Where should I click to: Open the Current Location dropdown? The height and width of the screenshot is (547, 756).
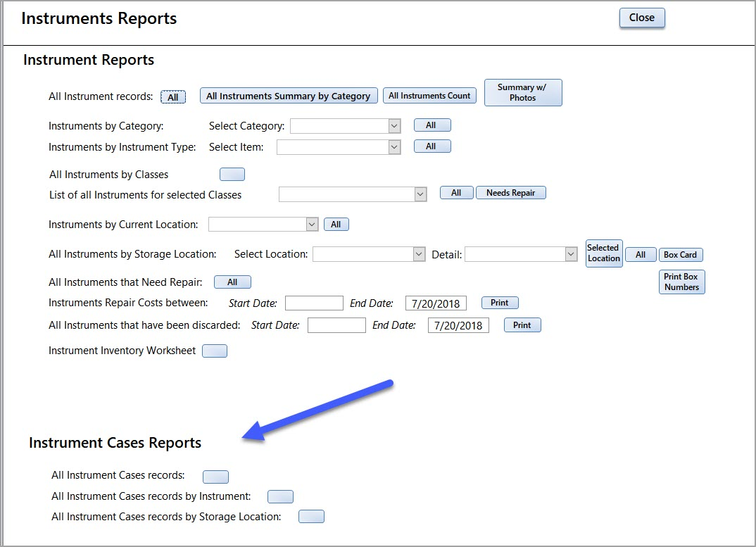click(313, 225)
